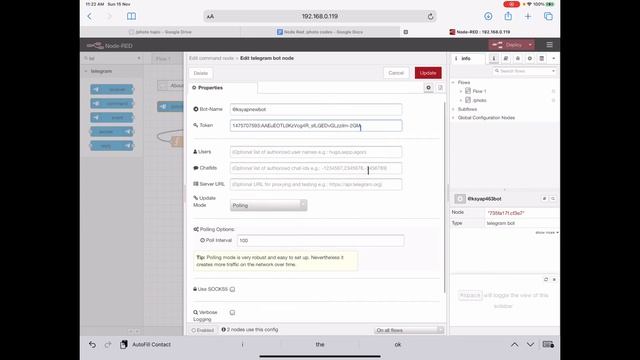Open more sidebar tabs dropdown arrow
640x360 pixels.
pos(553,58)
